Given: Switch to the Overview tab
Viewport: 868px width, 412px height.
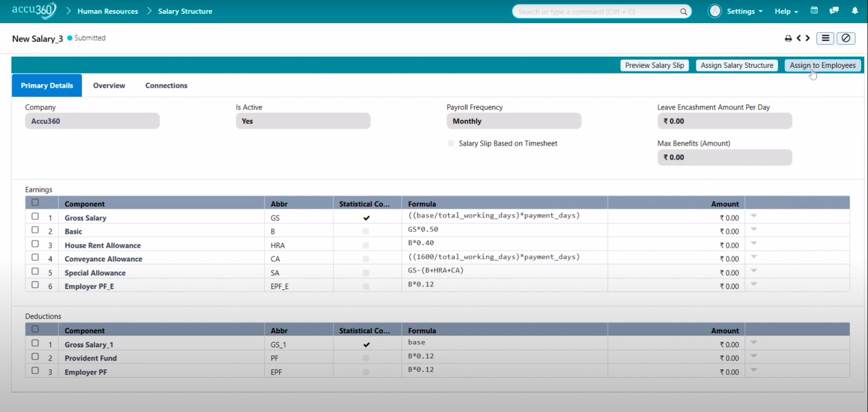Looking at the screenshot, I should tap(109, 86).
